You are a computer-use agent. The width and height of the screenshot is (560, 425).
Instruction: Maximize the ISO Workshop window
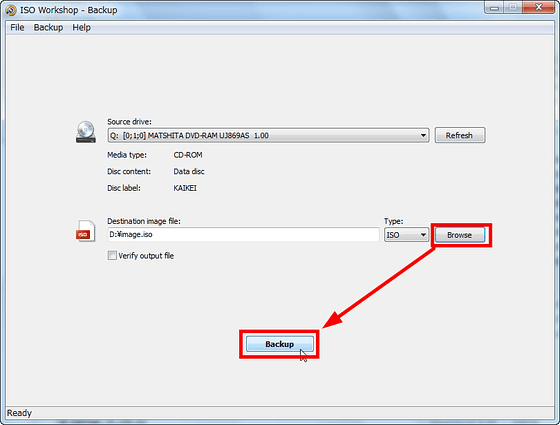pos(513,8)
